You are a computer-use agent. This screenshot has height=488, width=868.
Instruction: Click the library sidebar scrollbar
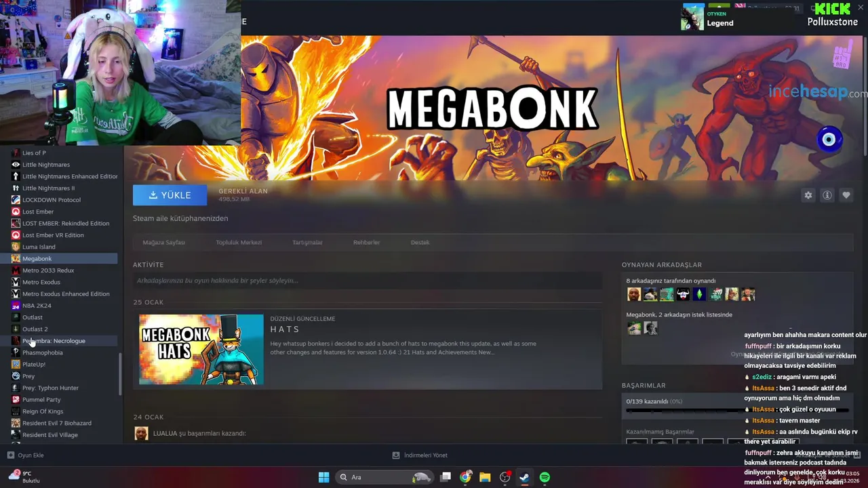pyautogui.click(x=121, y=374)
